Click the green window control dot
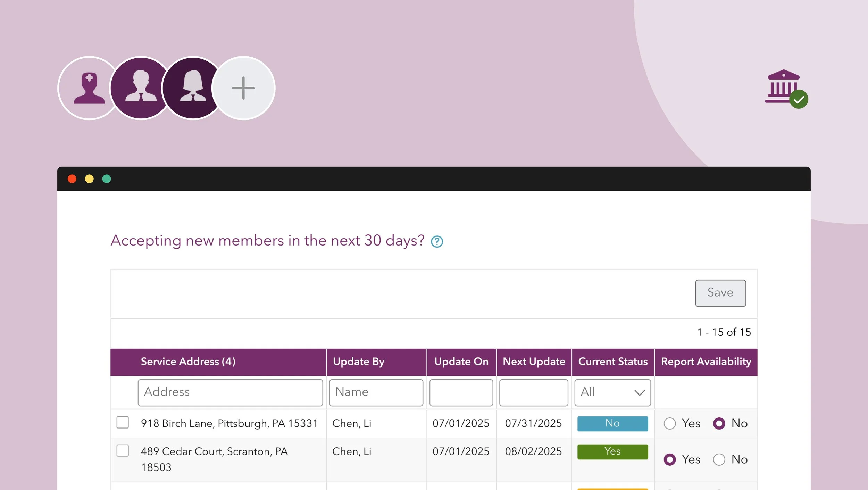 point(107,179)
